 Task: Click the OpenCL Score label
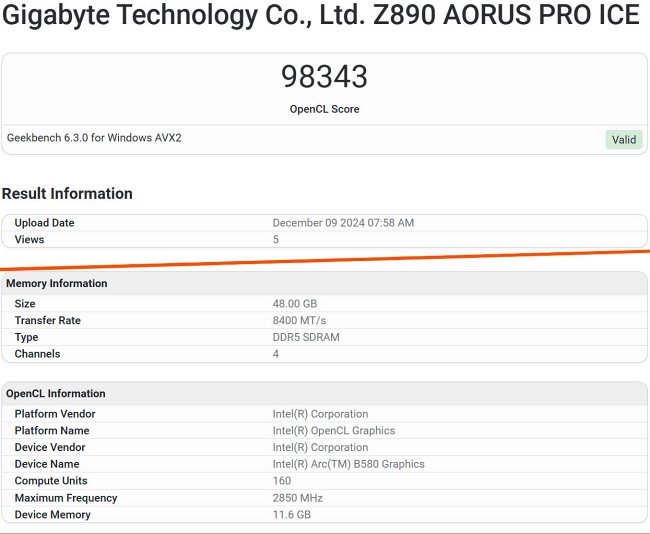click(x=324, y=109)
